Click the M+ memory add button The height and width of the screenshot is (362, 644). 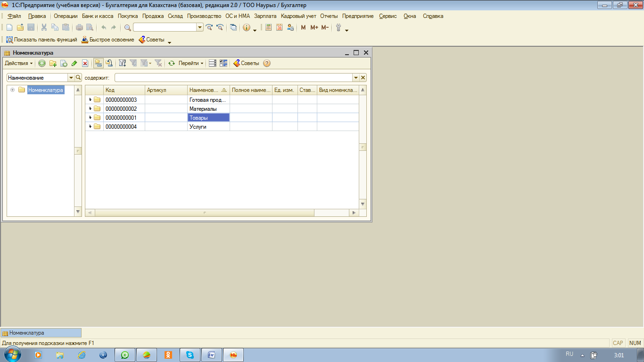pos(314,27)
